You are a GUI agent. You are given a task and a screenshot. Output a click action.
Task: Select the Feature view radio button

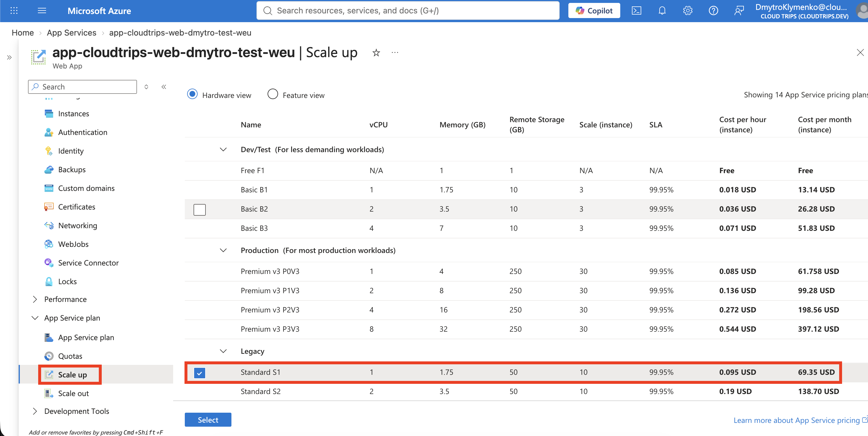[273, 94]
